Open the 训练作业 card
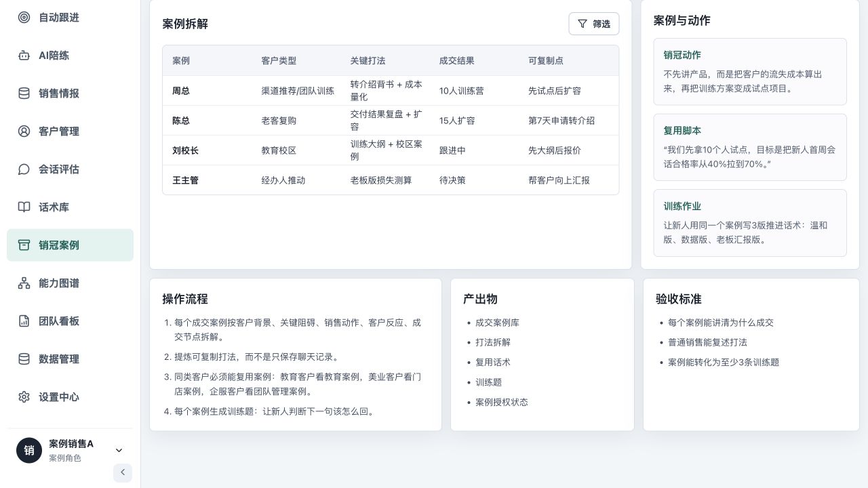The width and height of the screenshot is (868, 488). [750, 223]
